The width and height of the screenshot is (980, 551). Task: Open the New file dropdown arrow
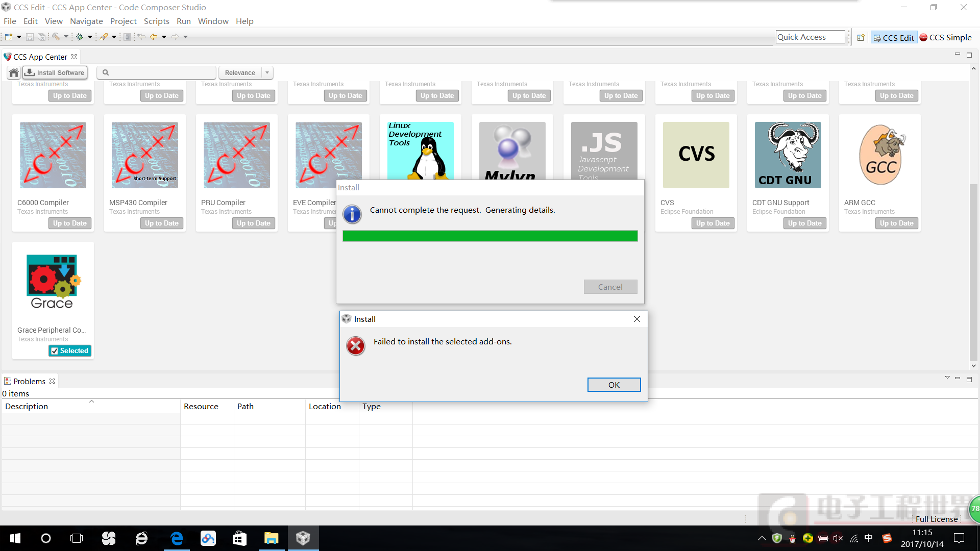click(x=19, y=37)
